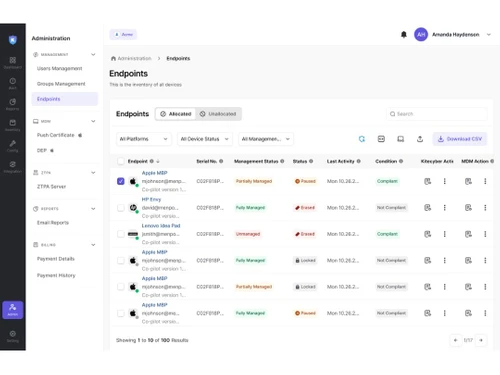Open the Dashboard icon in dark sidebar
This screenshot has height=375, width=500.
pos(13,60)
